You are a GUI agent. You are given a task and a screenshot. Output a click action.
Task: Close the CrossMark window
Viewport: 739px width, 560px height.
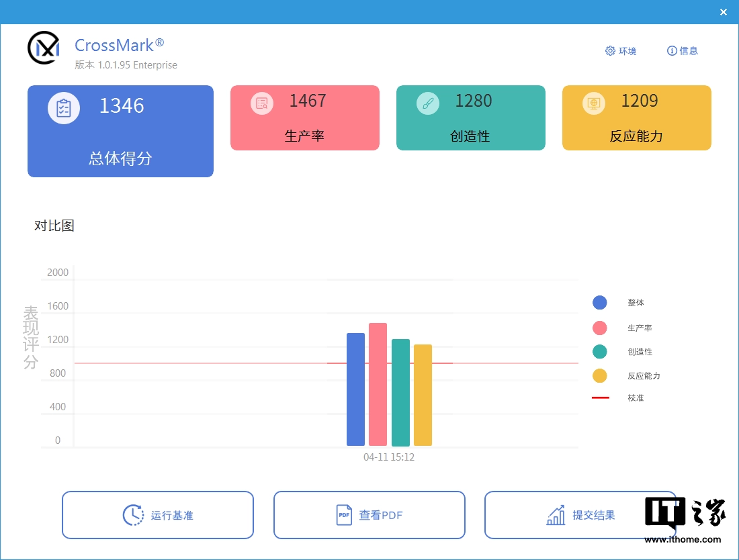[x=724, y=12]
